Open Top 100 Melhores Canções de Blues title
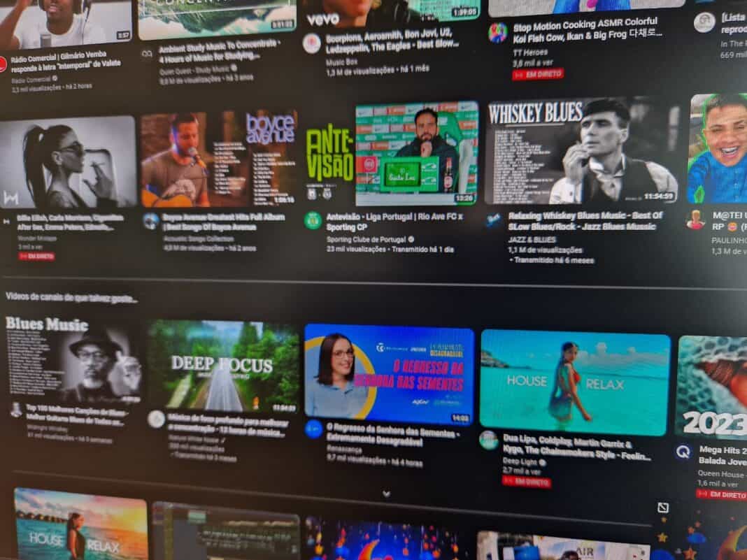747x560 pixels. (76, 415)
